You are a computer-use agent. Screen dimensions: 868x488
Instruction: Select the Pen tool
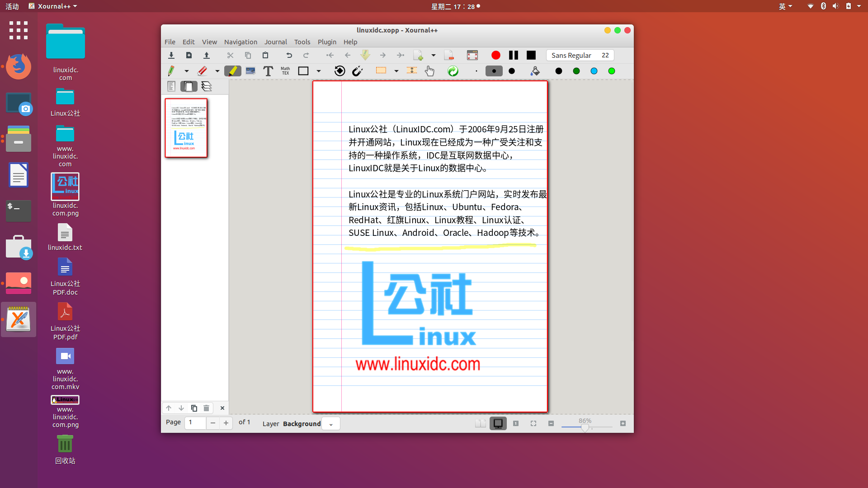pyautogui.click(x=171, y=71)
